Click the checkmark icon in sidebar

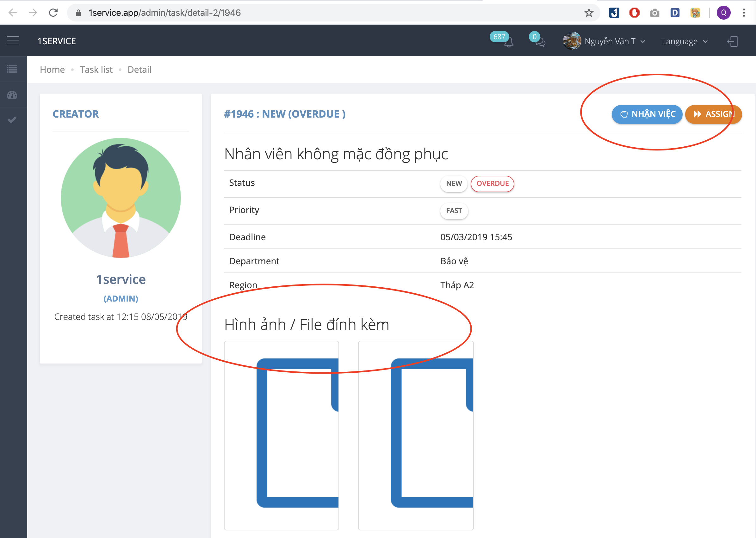pyautogui.click(x=12, y=120)
